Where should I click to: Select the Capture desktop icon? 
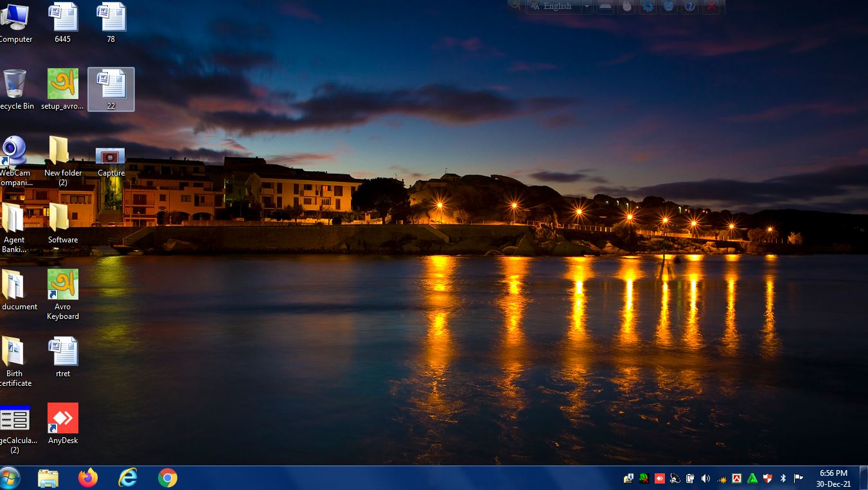tap(111, 157)
